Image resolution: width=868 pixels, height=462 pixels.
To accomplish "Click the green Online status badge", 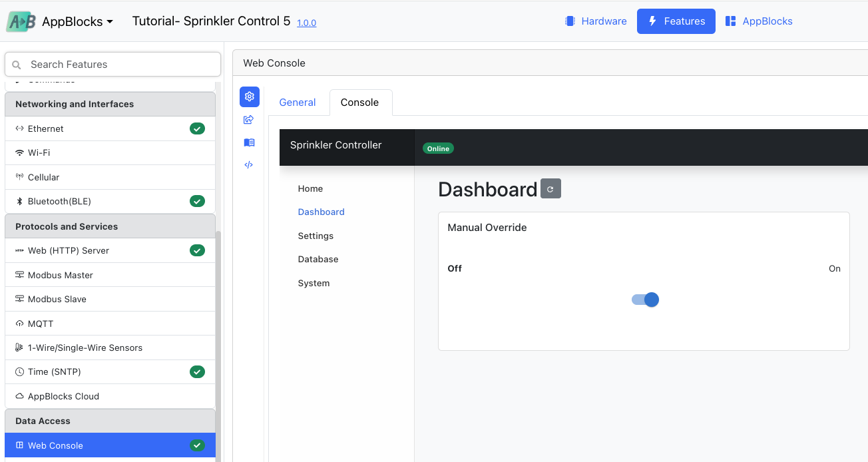I will point(438,148).
